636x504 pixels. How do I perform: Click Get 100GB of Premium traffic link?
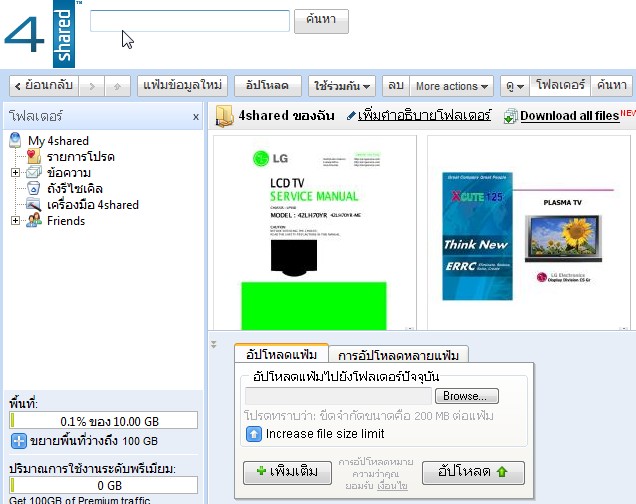pyautogui.click(x=80, y=500)
